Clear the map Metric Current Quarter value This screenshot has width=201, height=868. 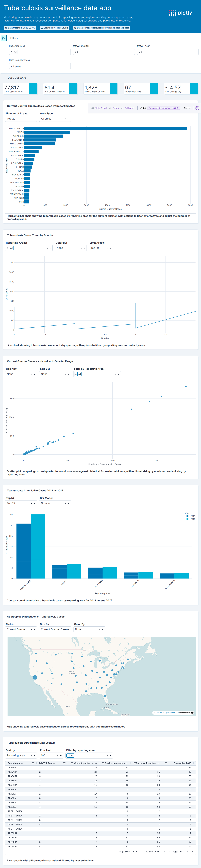(31, 629)
